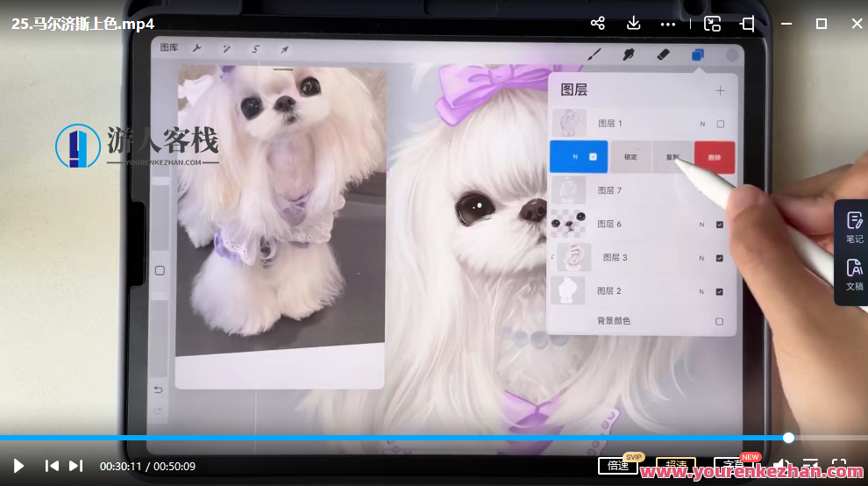Skip to the previous video

point(52,466)
